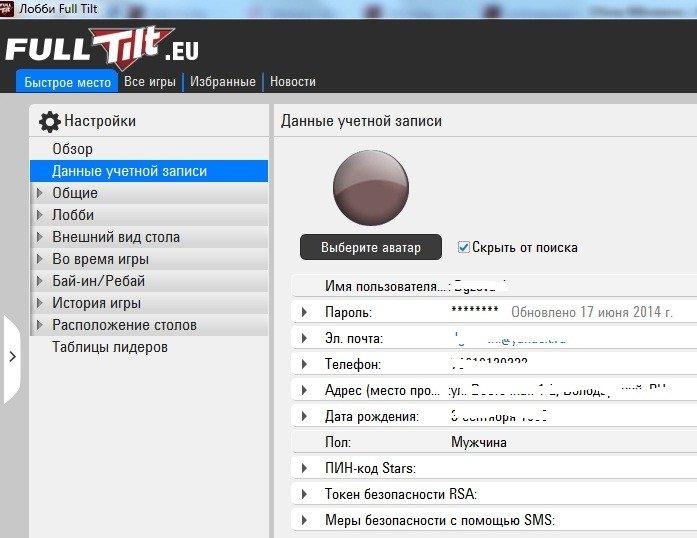Viewport: 697px width, 538px height.
Task: Expand the 'Телефон' row
Action: (x=304, y=364)
